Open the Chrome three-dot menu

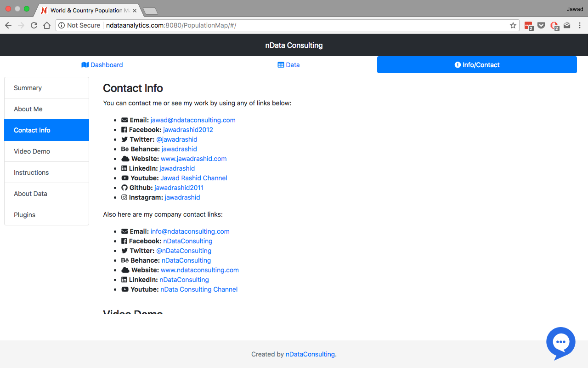pos(580,25)
